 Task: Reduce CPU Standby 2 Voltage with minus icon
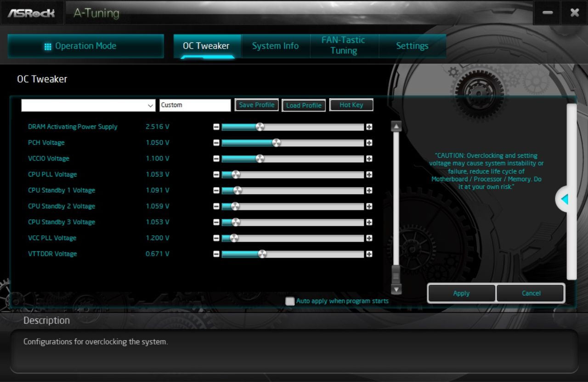tap(216, 206)
